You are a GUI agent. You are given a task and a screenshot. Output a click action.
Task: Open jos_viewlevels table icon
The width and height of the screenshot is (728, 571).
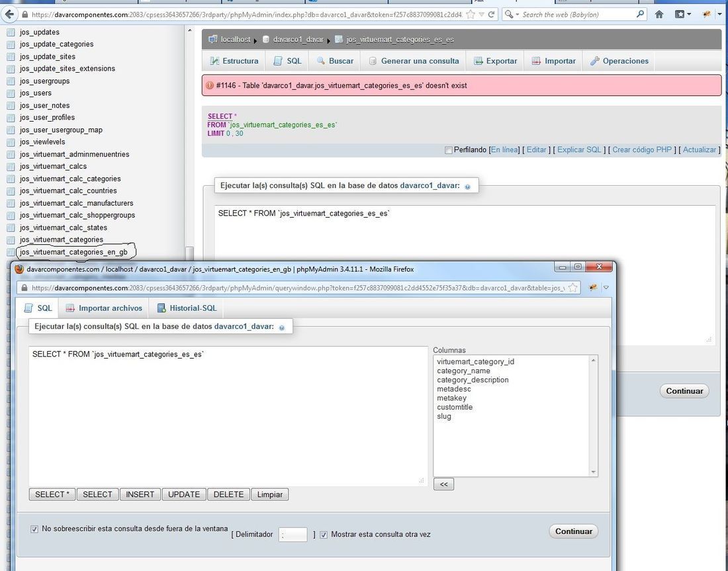coord(11,142)
